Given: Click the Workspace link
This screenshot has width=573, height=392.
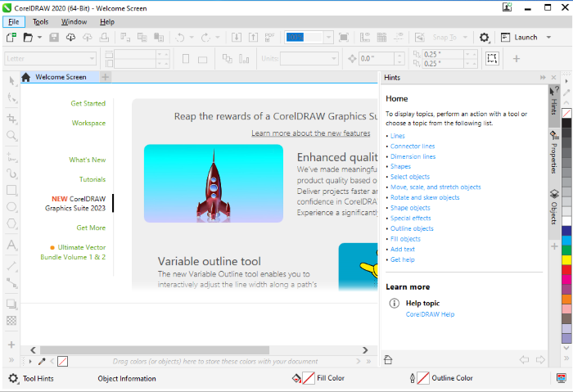Looking at the screenshot, I should (x=88, y=123).
